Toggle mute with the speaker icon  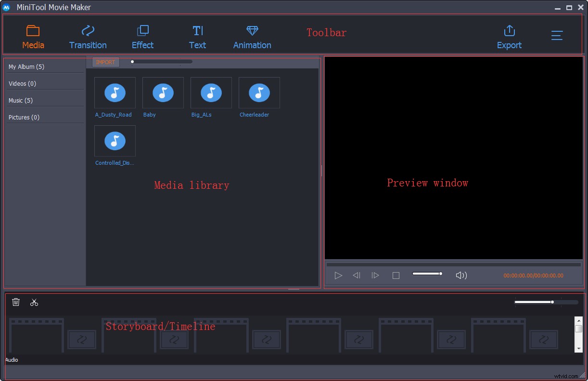(x=460, y=275)
